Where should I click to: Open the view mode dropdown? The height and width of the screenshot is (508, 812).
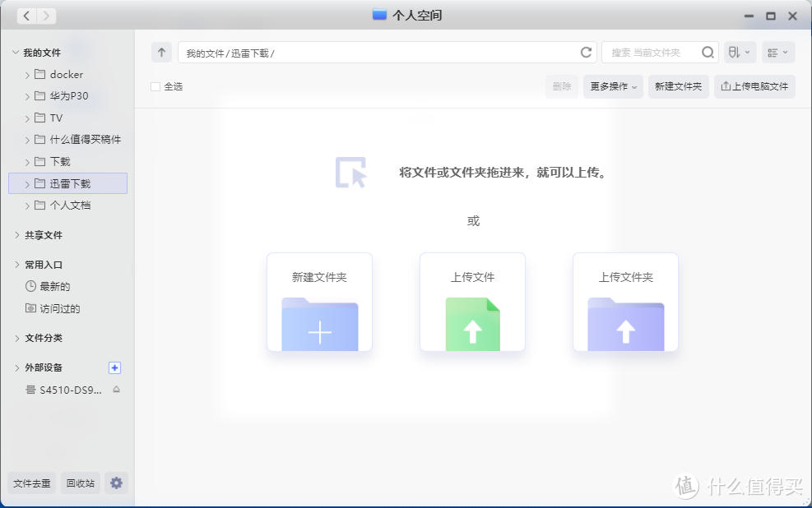pyautogui.click(x=777, y=53)
